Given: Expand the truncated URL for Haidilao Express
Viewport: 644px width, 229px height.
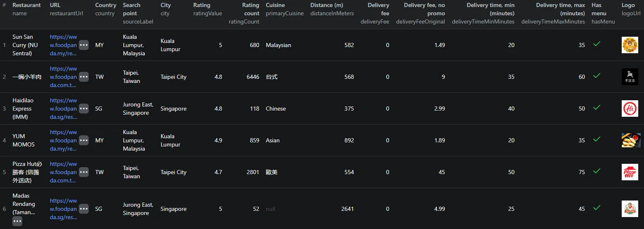Looking at the screenshot, I should point(84,109).
